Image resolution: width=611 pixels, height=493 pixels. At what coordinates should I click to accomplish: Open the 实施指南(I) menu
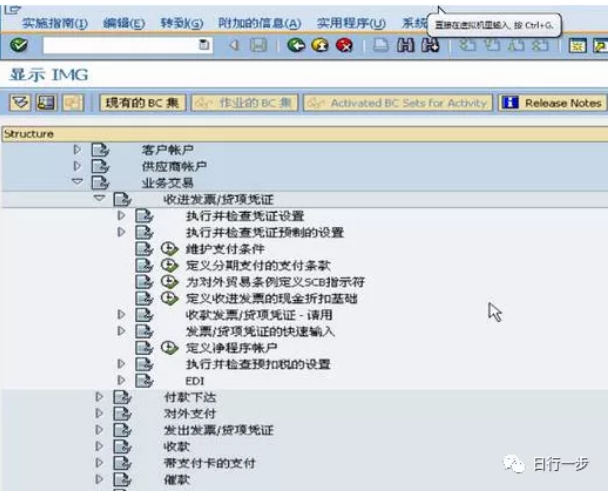click(55, 23)
